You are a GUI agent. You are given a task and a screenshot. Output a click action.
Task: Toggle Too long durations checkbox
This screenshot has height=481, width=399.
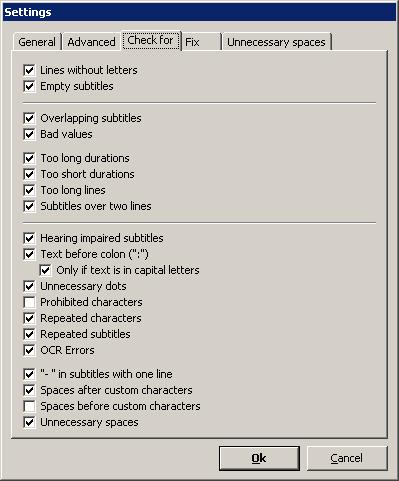coord(29,158)
